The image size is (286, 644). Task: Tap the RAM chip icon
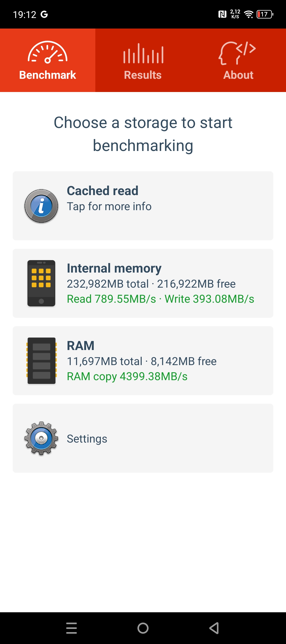(41, 361)
